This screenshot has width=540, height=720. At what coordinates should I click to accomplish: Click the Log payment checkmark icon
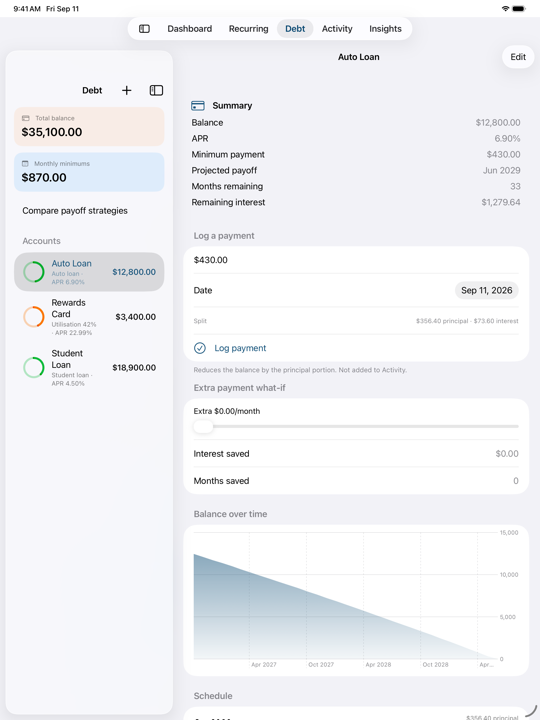(200, 348)
